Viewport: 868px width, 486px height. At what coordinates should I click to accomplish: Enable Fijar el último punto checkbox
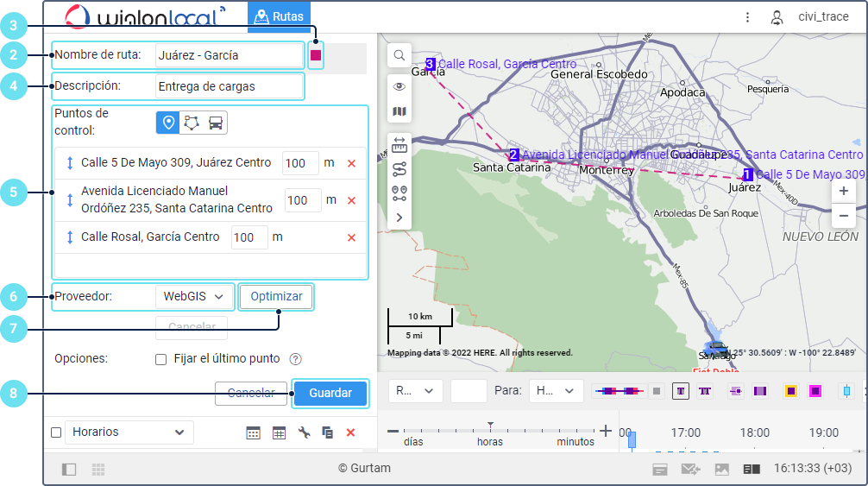click(160, 359)
